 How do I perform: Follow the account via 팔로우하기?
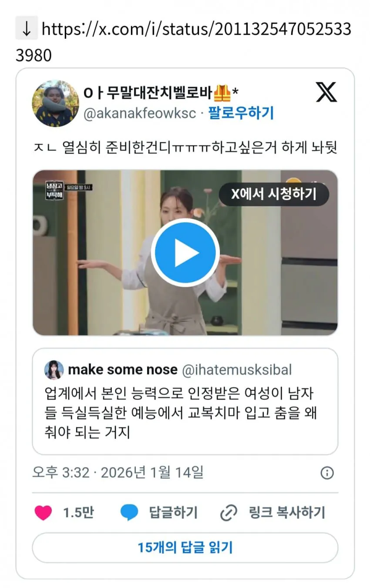click(241, 113)
